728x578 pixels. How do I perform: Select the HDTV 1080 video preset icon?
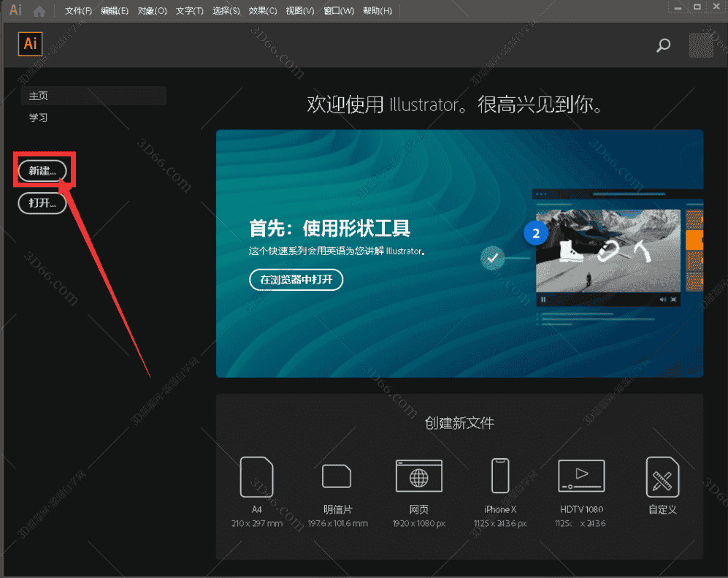[x=581, y=476]
